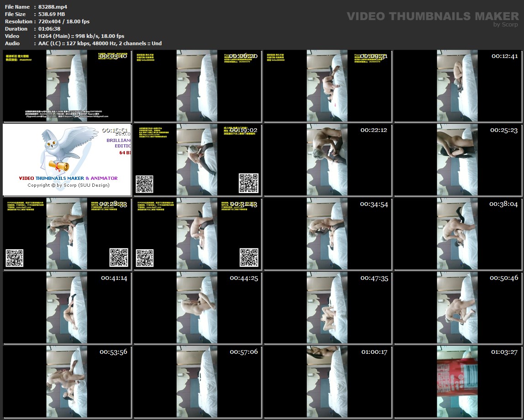
Task: Click the video codec line H264 (Main)
Action: (x=81, y=36)
